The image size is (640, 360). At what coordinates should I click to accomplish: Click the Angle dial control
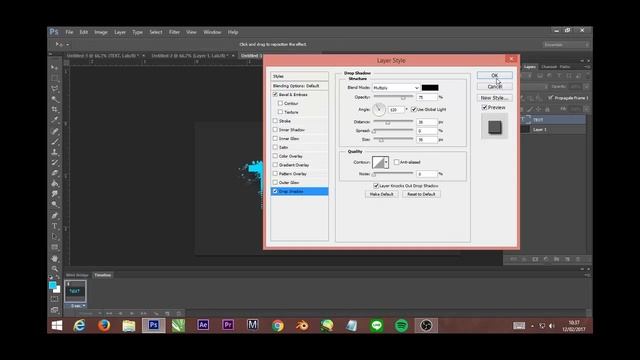[379, 109]
